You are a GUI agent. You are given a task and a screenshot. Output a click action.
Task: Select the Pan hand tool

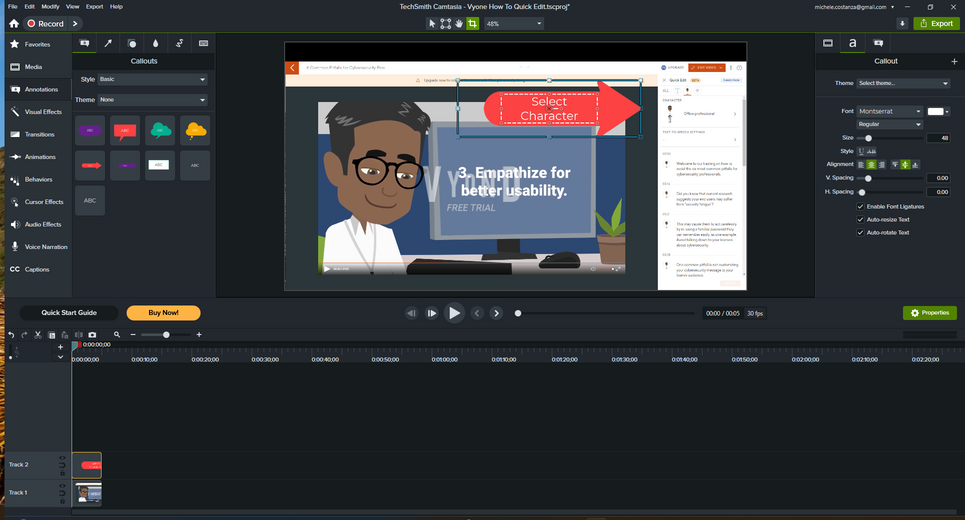[459, 23]
